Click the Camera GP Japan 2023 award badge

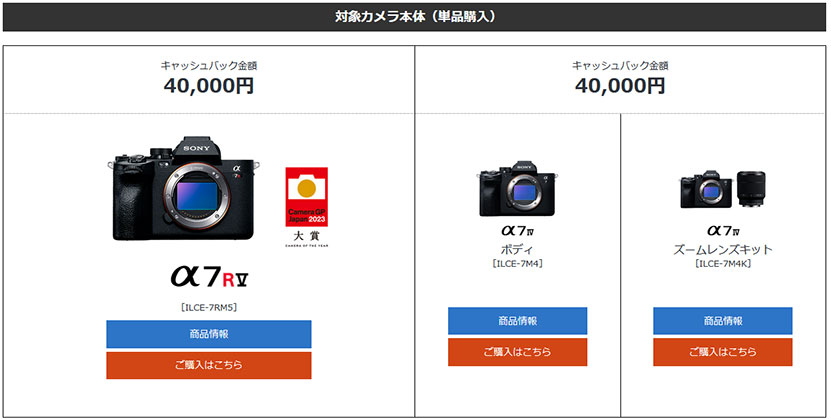(306, 207)
